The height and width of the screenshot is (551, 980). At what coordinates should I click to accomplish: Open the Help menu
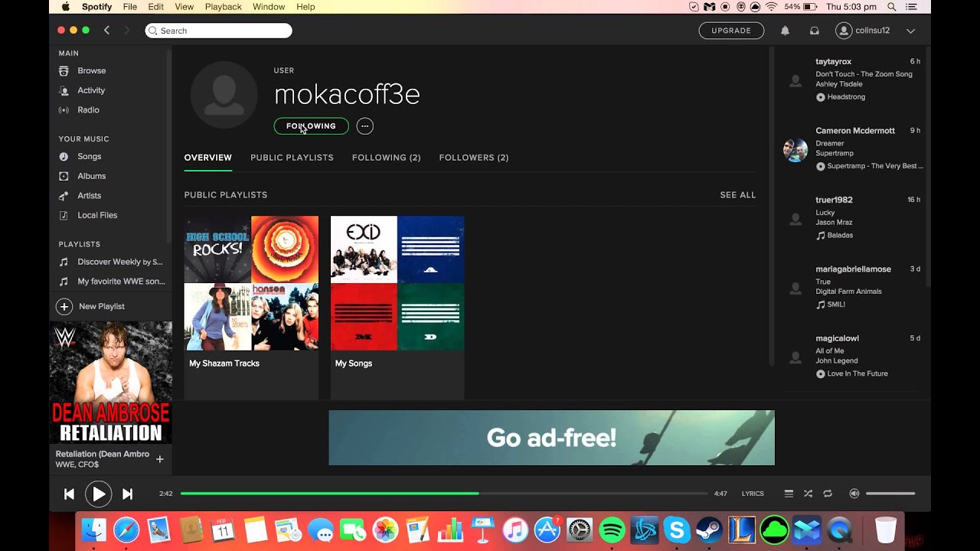(x=305, y=7)
